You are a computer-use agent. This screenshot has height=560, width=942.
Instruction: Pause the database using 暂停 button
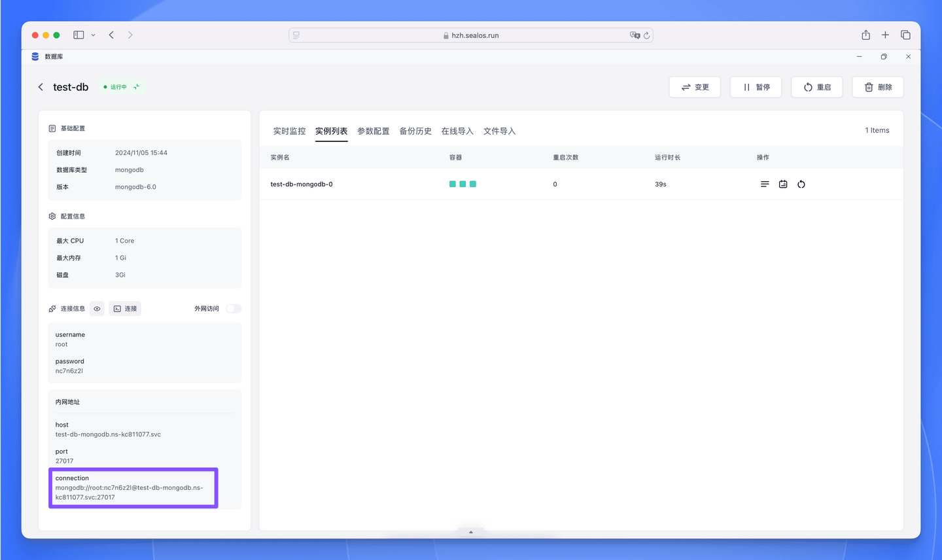tap(756, 86)
